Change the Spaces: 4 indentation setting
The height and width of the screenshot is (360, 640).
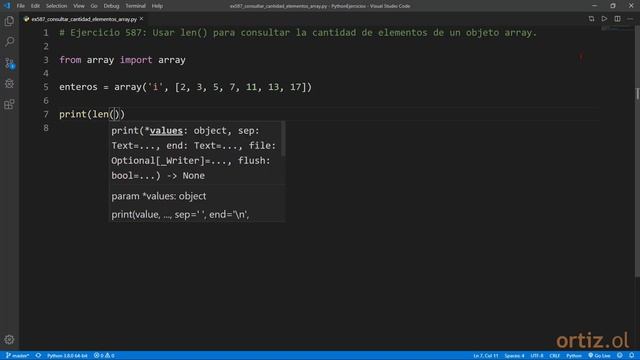point(514,356)
